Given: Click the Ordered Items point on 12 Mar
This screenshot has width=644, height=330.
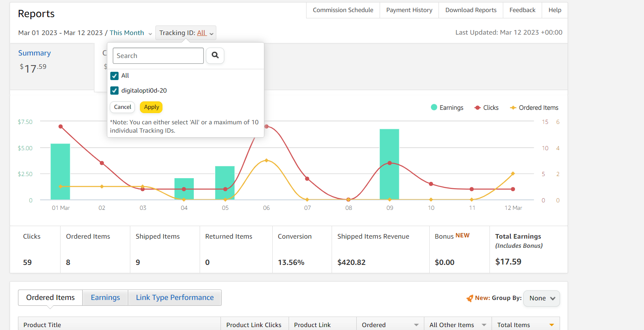Looking at the screenshot, I should (x=513, y=174).
